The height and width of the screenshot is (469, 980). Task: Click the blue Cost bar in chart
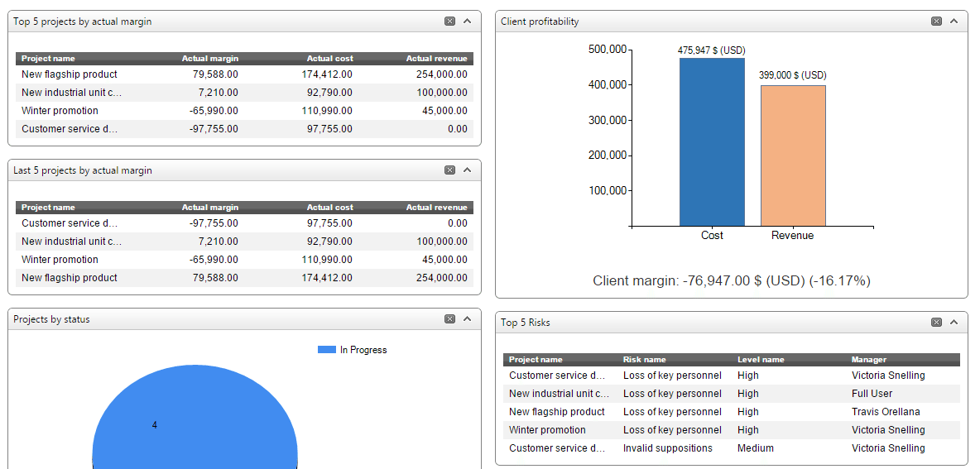(x=712, y=141)
